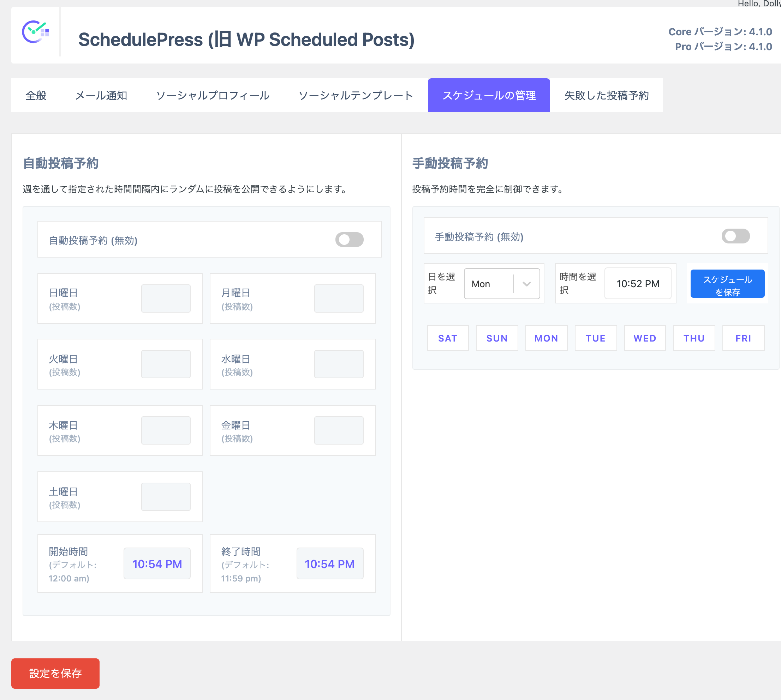Click the Pro バージョン: 4.1.0 text
This screenshot has width=781, height=700.
tap(724, 47)
